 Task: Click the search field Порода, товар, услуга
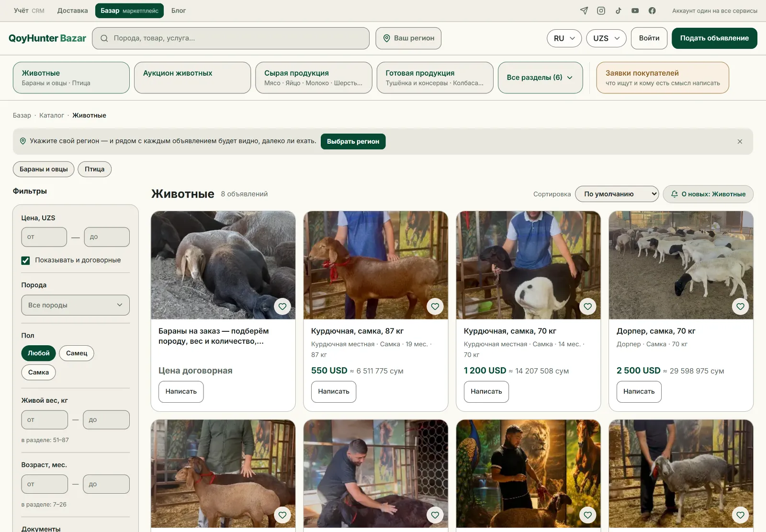click(x=231, y=38)
